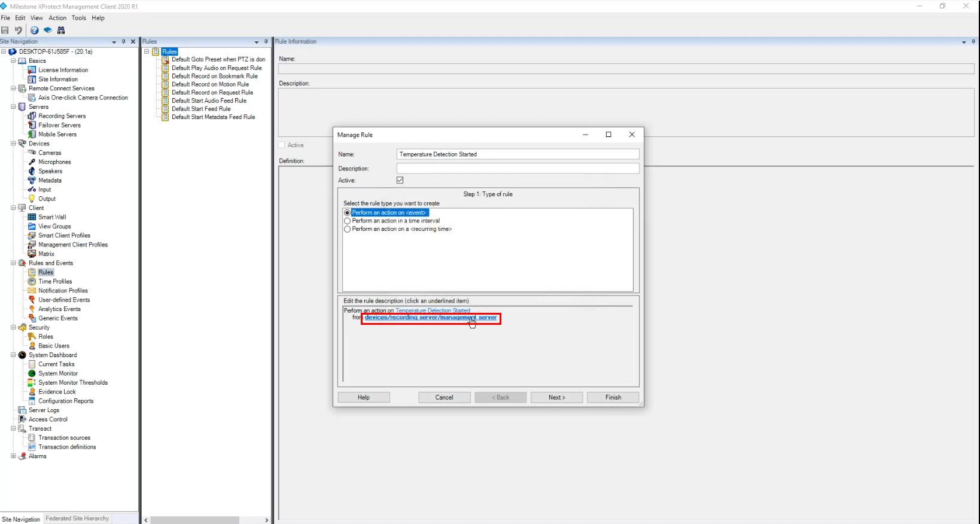Open the View menu
Image resolution: width=980 pixels, height=524 pixels.
tap(36, 18)
